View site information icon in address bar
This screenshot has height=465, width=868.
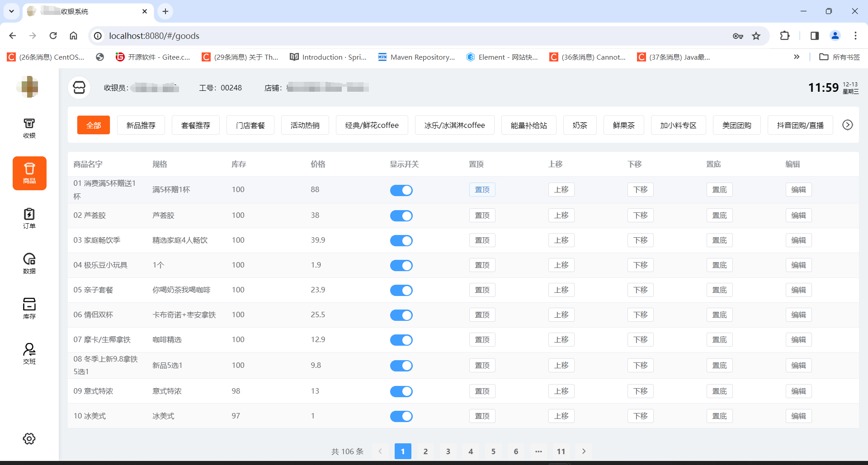98,36
